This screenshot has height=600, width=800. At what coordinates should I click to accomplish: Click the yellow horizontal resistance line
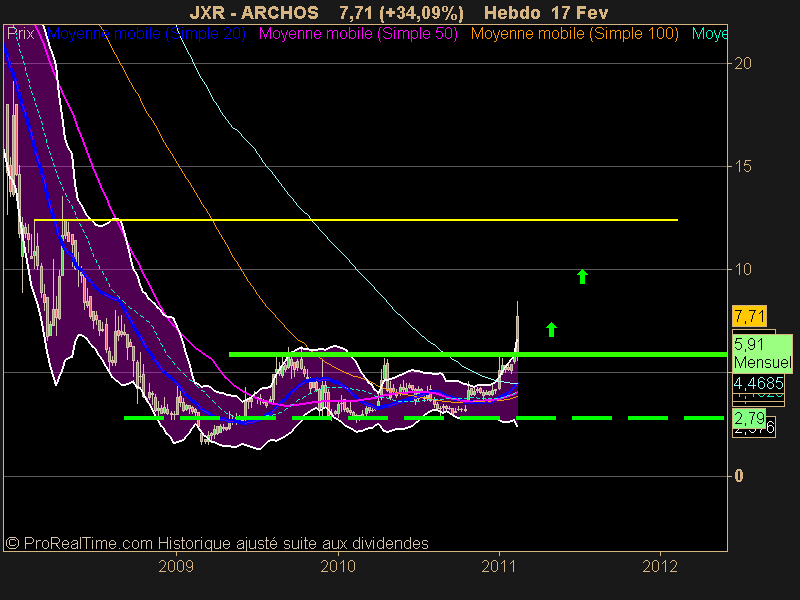pos(356,220)
